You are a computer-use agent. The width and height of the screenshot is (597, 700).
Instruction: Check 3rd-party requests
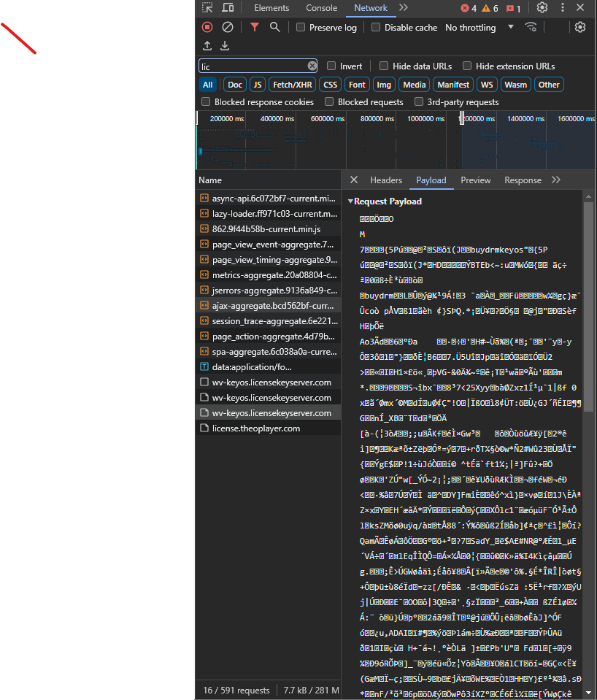(419, 101)
